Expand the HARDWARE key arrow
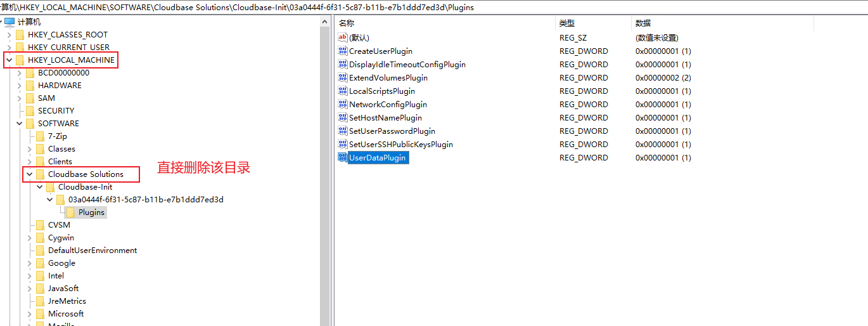Viewport: 868px width, 326px height. click(x=19, y=86)
